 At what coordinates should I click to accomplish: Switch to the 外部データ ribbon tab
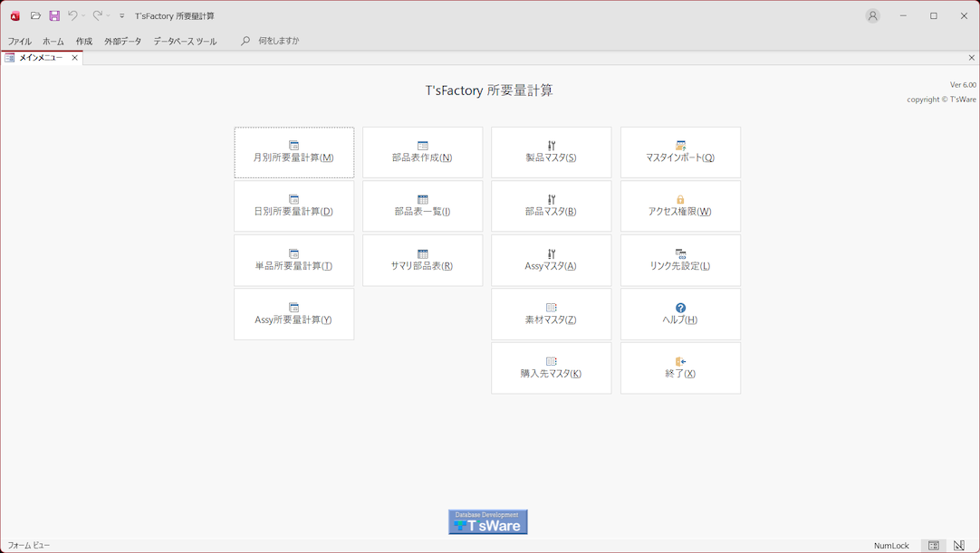[122, 42]
